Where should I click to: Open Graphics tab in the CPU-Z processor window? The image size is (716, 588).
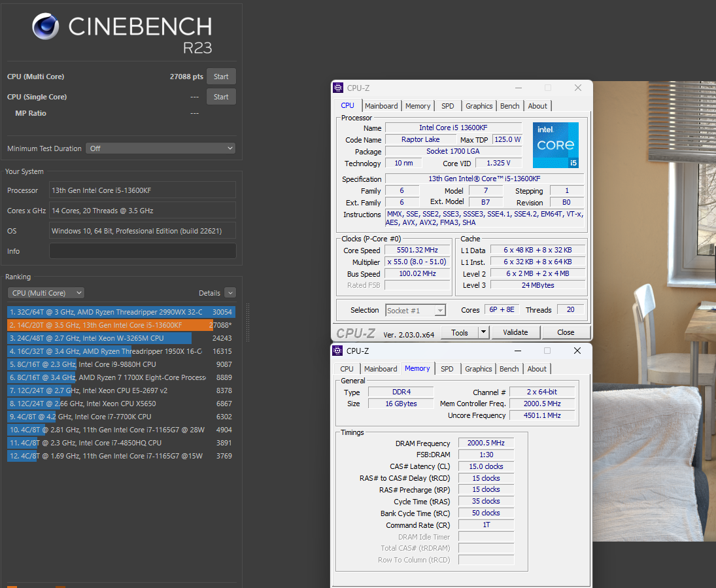[x=479, y=106]
